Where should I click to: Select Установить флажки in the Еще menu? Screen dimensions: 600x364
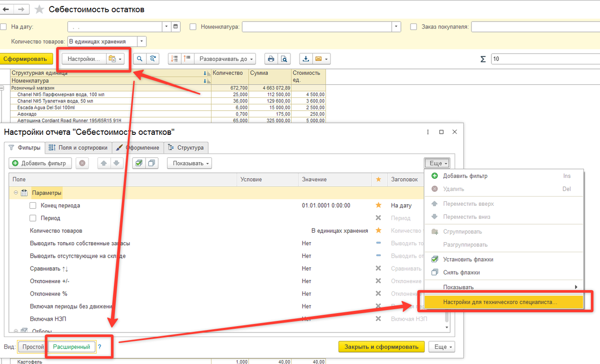pos(504,260)
